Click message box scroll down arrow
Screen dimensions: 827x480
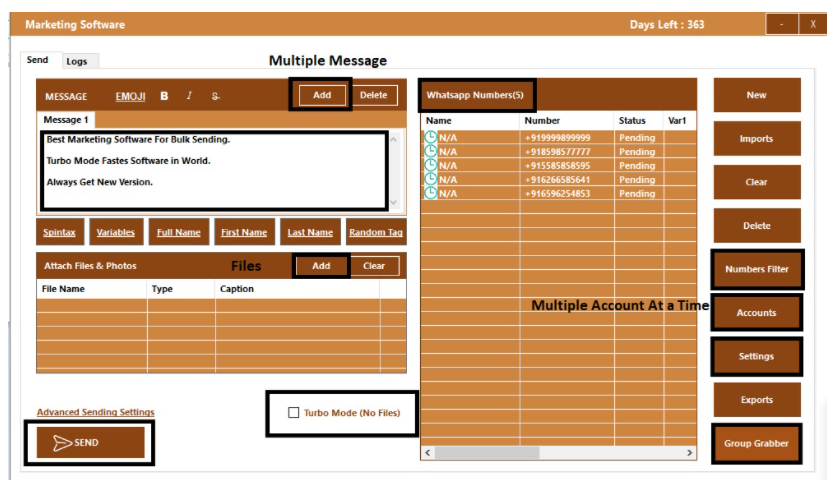(393, 203)
